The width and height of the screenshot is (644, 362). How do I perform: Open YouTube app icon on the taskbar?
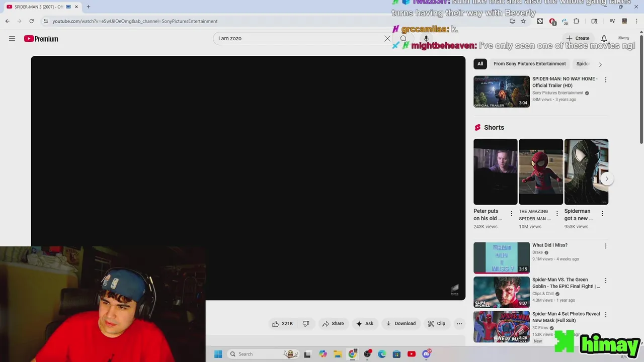(412, 354)
